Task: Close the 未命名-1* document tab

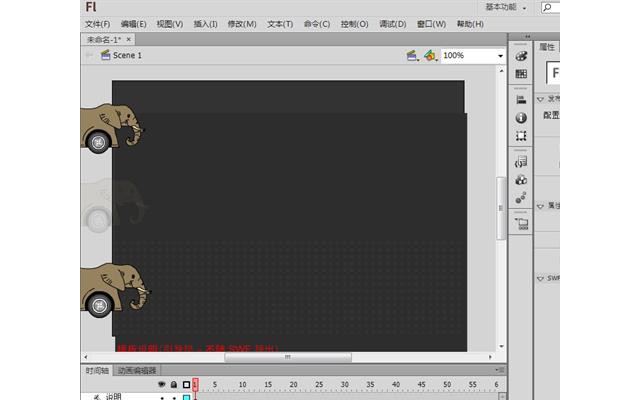Action: 129,39
